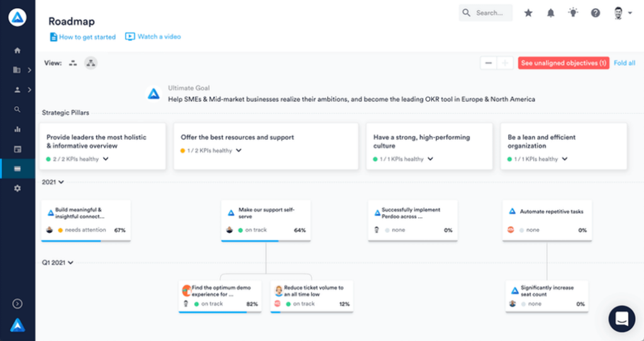Click the Fold all link
The image size is (644, 341).
[625, 63]
